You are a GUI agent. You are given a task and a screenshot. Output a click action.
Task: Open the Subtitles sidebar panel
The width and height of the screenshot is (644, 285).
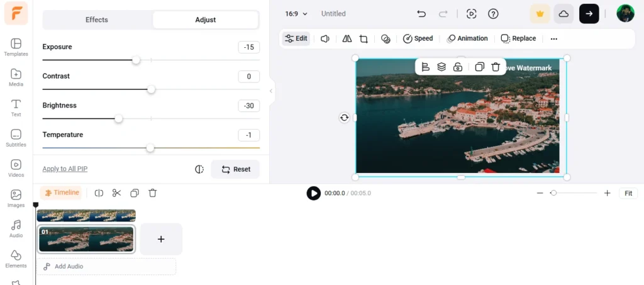[x=16, y=138]
